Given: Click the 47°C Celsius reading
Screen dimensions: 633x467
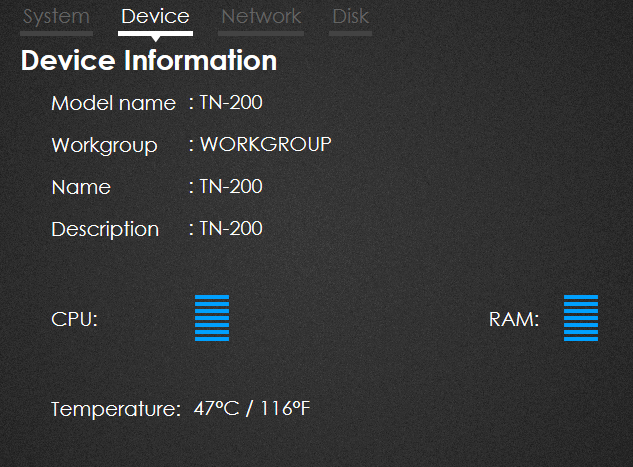Looking at the screenshot, I should click(217, 409).
